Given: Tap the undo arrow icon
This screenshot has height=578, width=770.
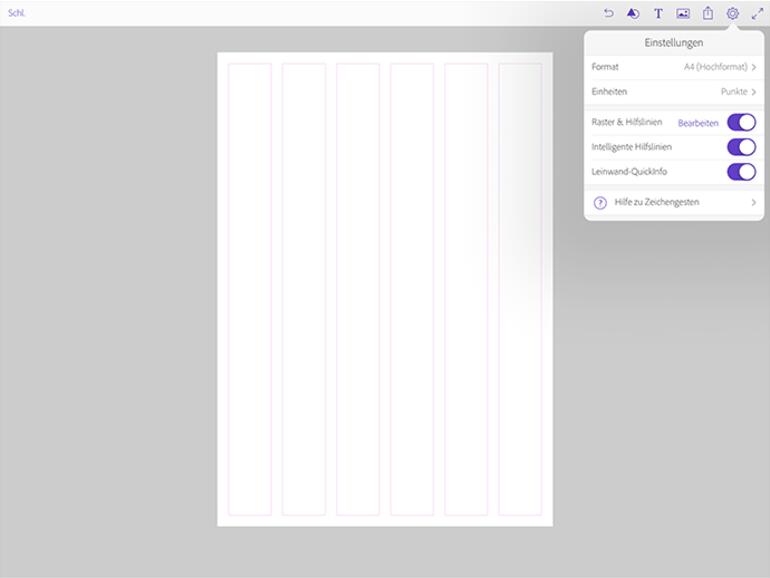Looking at the screenshot, I should click(608, 13).
